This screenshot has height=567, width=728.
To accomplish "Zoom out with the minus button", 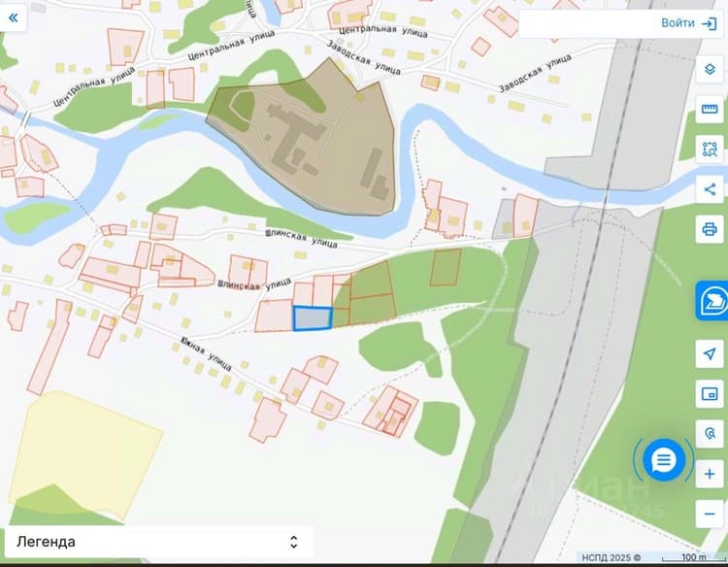I will click(710, 514).
